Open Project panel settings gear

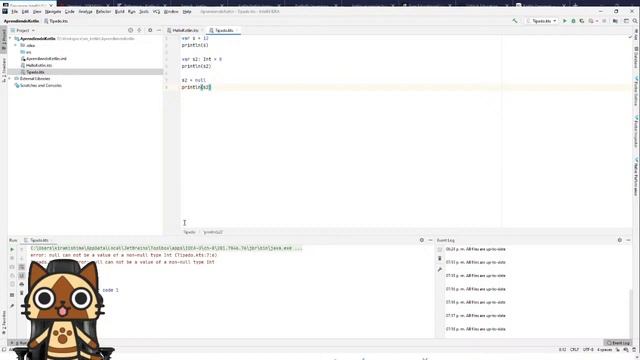[150, 31]
